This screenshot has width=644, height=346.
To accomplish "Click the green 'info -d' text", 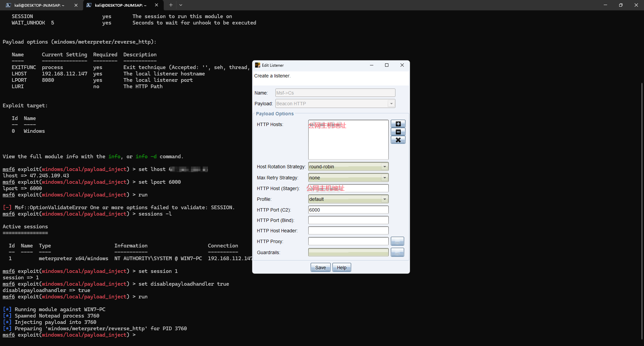I will click(x=146, y=157).
